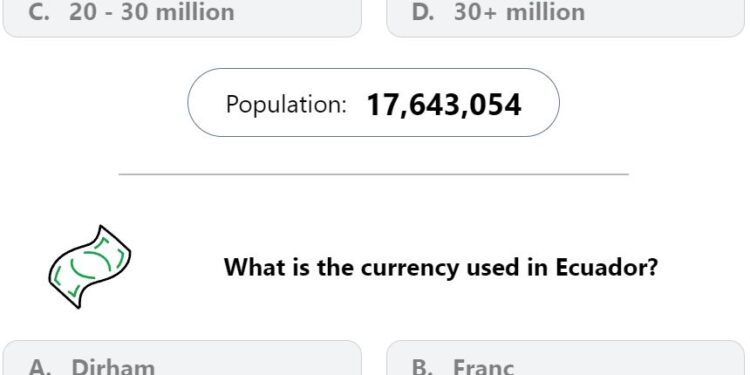
Task: Select answer A. Dirham
Action: click(x=182, y=358)
